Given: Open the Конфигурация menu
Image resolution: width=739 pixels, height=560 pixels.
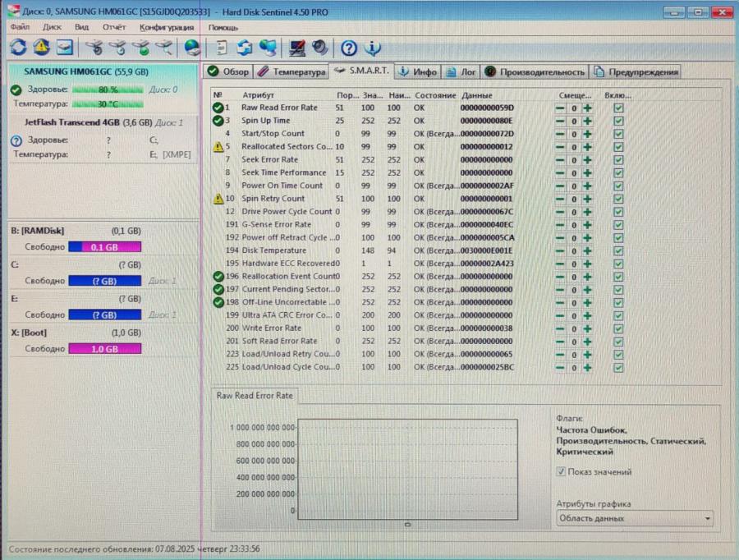Looking at the screenshot, I should (x=167, y=26).
